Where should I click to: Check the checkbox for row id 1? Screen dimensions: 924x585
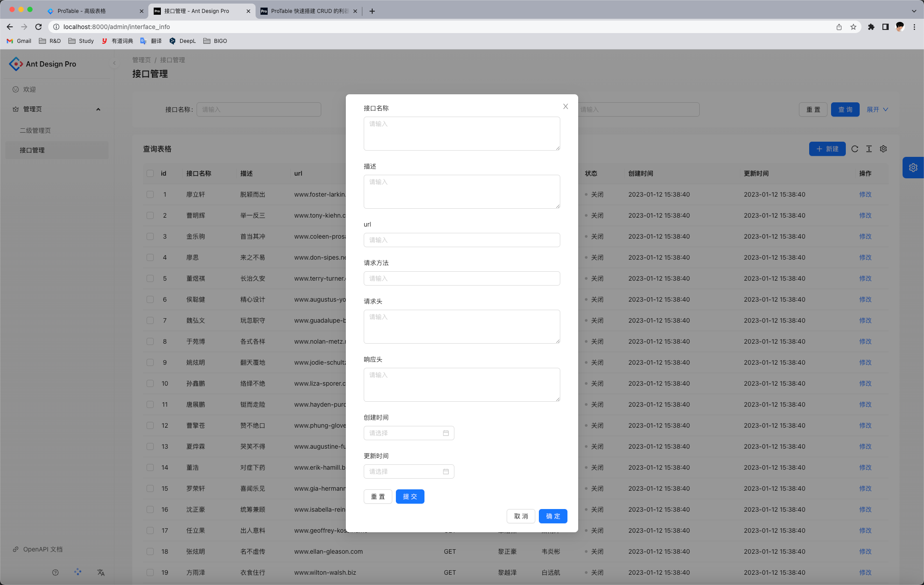click(150, 194)
